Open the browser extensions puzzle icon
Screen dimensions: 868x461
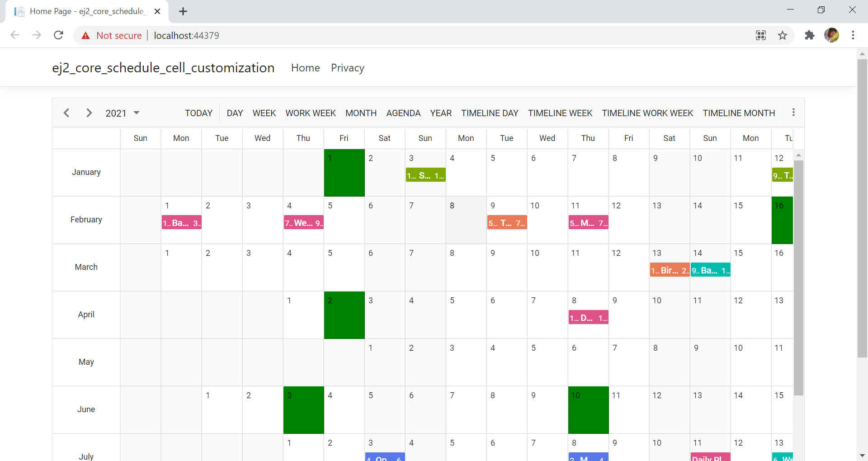[x=809, y=35]
